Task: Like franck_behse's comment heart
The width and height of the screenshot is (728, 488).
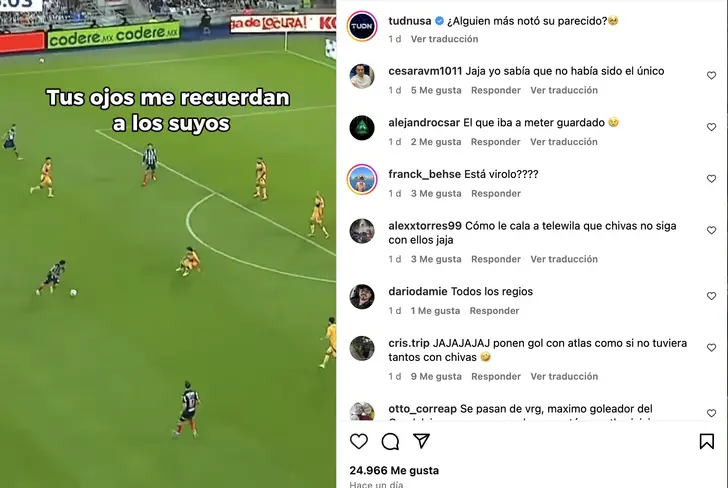Action: [711, 178]
